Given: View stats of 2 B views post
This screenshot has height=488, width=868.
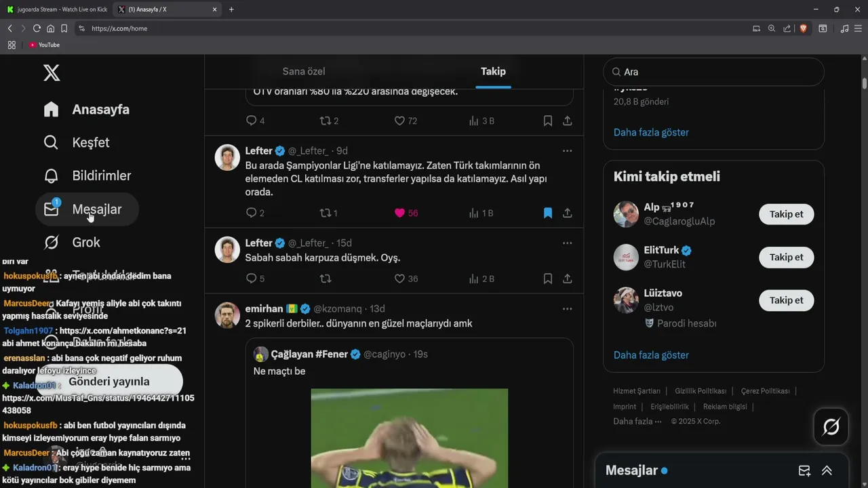Looking at the screenshot, I should 481,278.
